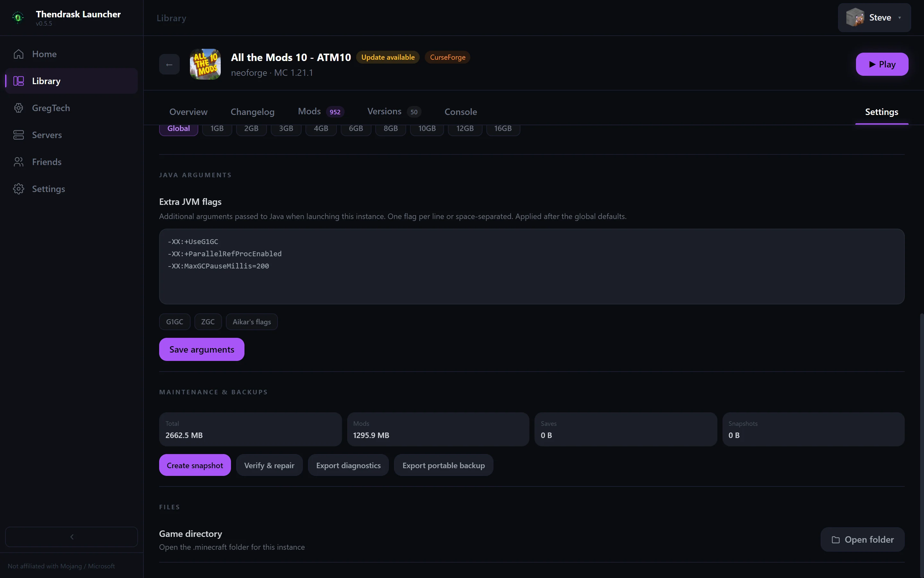
Task: Click the 'neoforge · MC 1.21.1' subtitle
Action: click(x=272, y=73)
